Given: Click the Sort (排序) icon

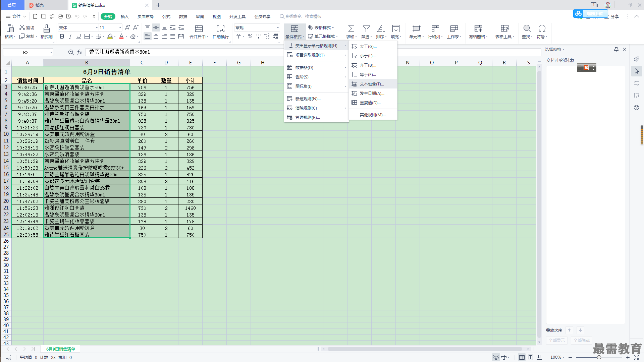Looking at the screenshot, I should point(381,28).
